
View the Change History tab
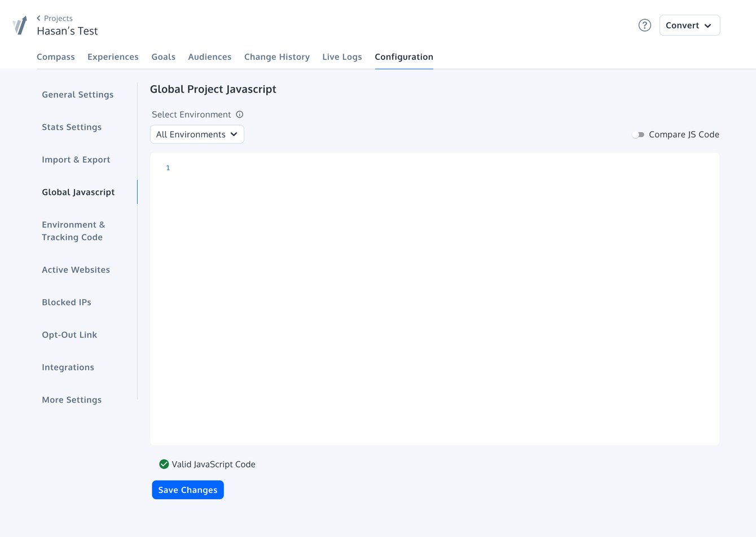pyautogui.click(x=277, y=57)
